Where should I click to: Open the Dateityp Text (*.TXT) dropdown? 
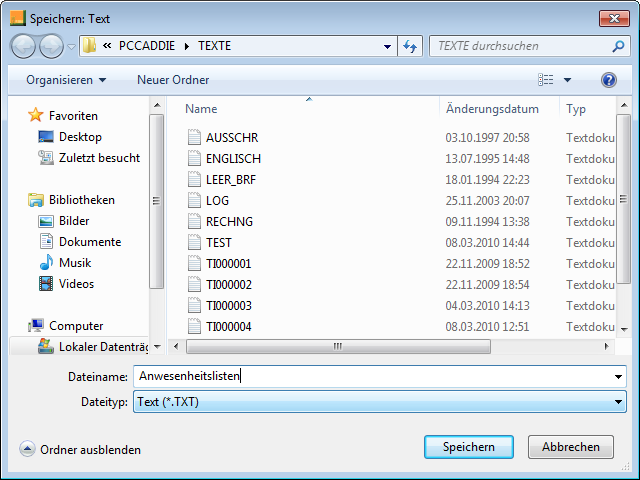point(380,402)
